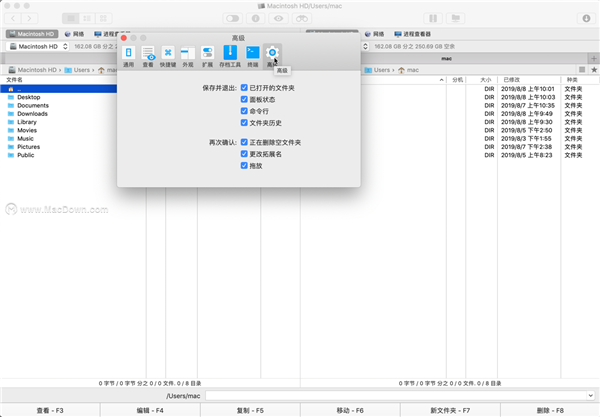The width and height of the screenshot is (600, 417).
Task: Open the 通用 (General) preferences pane
Action: click(x=128, y=54)
